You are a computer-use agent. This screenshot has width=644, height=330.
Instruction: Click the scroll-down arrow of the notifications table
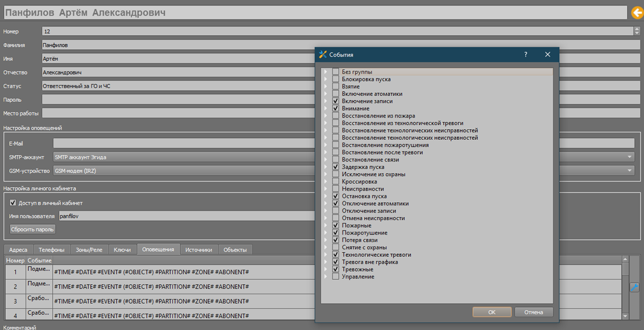coord(625,316)
